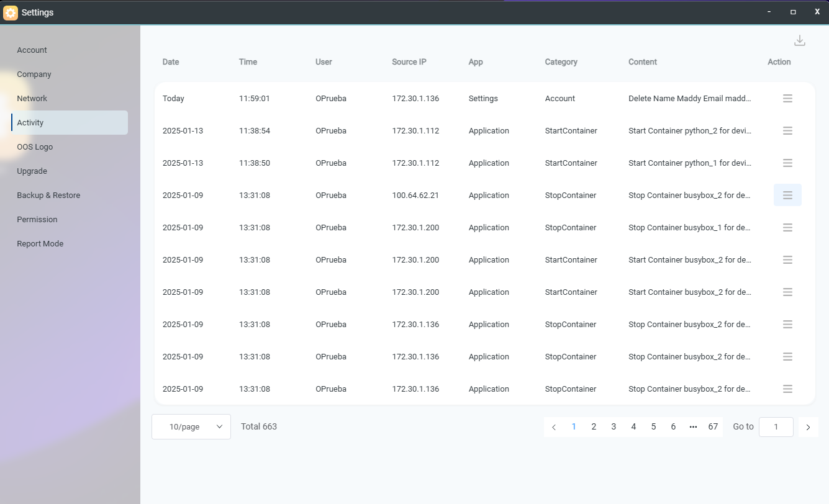829x504 pixels.
Task: Go to page 2
Action: pos(594,426)
